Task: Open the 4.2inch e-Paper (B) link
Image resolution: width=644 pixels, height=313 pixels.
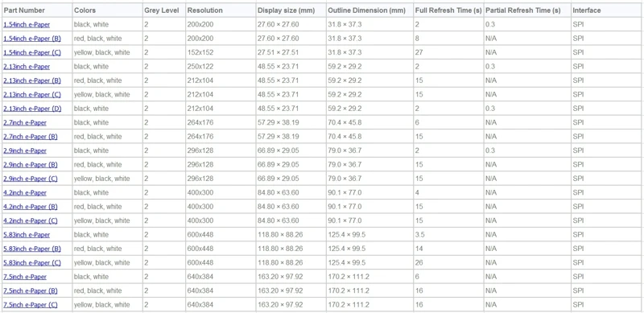Action: click(31, 207)
